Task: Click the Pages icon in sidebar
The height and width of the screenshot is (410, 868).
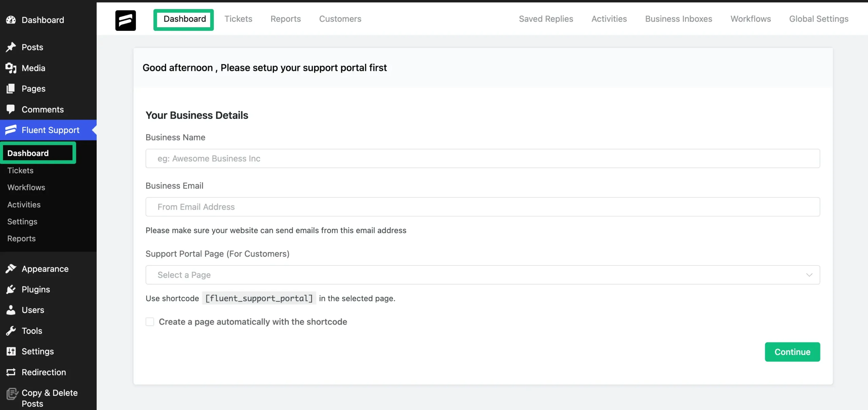Action: [x=11, y=89]
